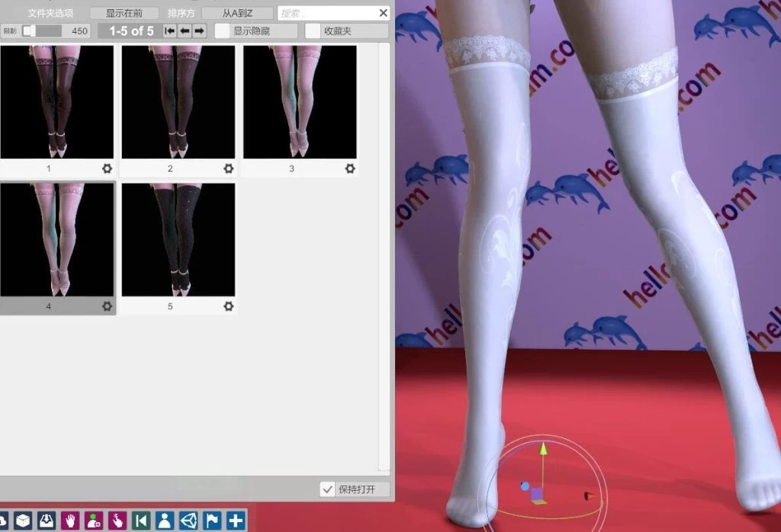Toggle the 收藏夹 favorites checkbox
Screen dimensions: 781x532
(x=313, y=31)
